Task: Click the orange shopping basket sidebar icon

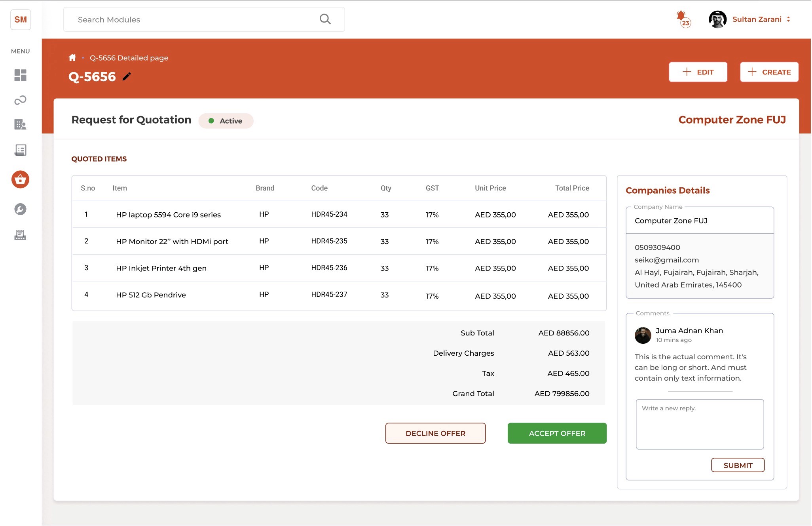Action: [20, 179]
